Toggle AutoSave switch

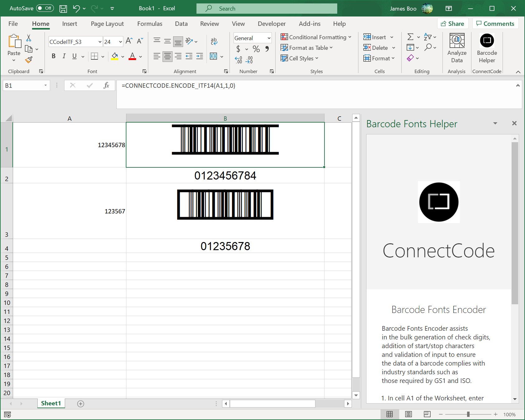click(45, 8)
